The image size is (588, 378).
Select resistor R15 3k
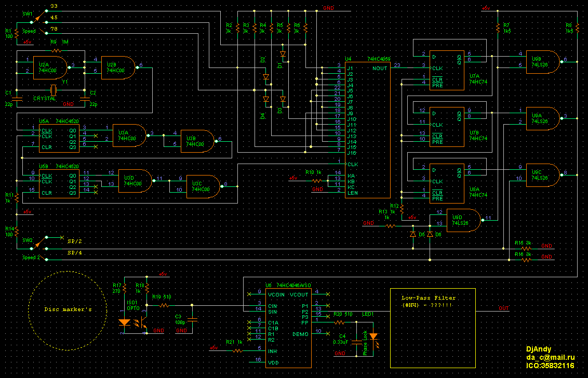coord(526,248)
